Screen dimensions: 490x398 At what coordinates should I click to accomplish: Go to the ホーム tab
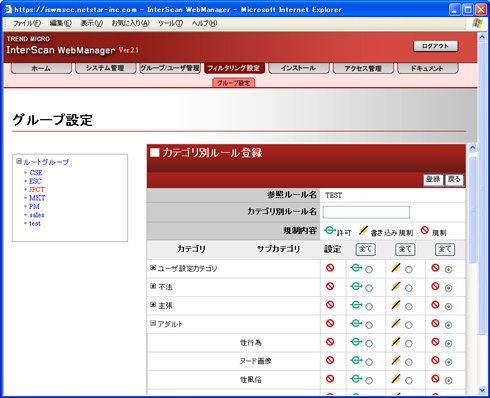(x=41, y=68)
